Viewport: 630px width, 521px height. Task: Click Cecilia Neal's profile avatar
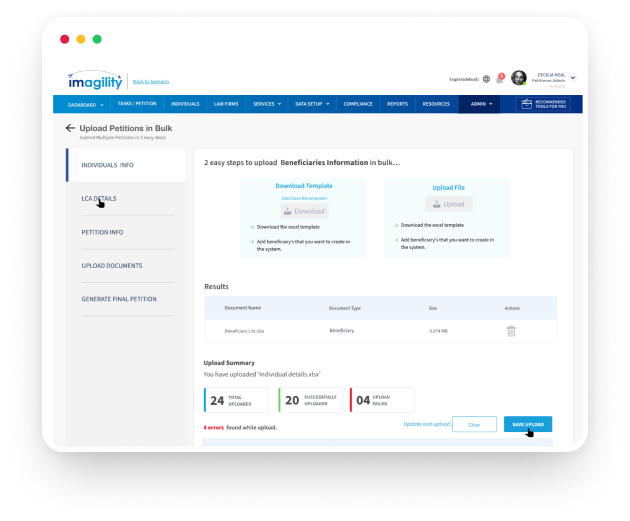518,78
